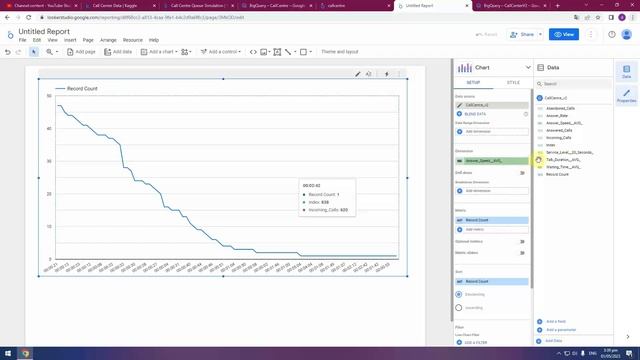Screen dimensions: 640x360
Task: Open the Add a control dropdown
Action: pos(221,52)
